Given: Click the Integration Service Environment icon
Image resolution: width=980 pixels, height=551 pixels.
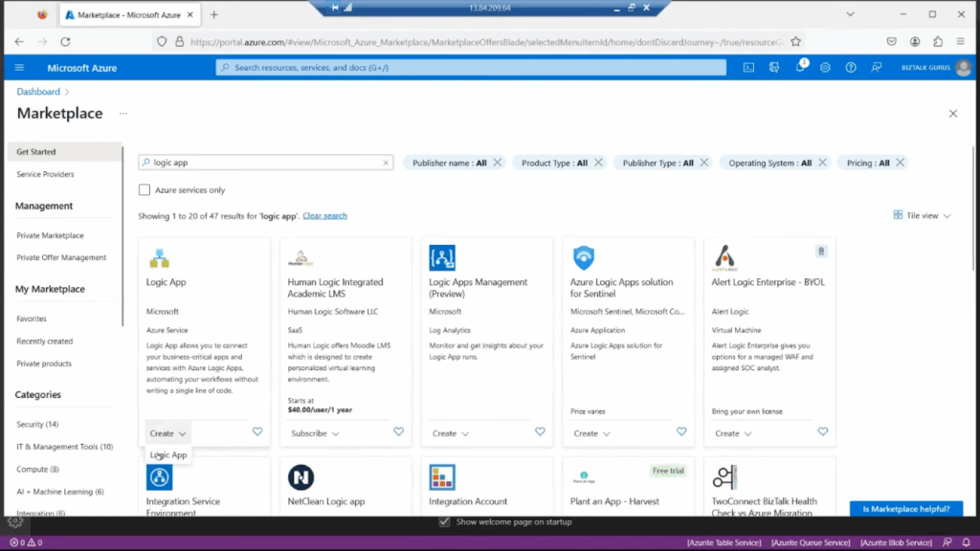Looking at the screenshot, I should pos(160,477).
